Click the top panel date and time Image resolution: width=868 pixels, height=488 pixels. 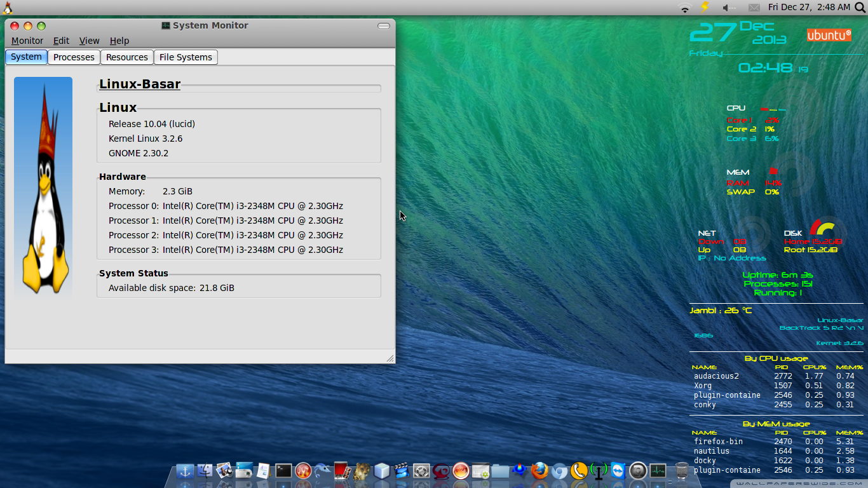(x=809, y=7)
